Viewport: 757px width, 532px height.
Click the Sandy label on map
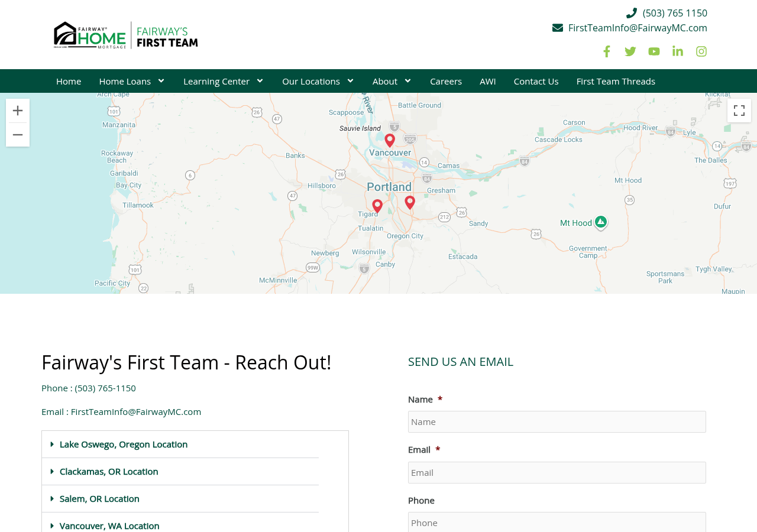478,223
